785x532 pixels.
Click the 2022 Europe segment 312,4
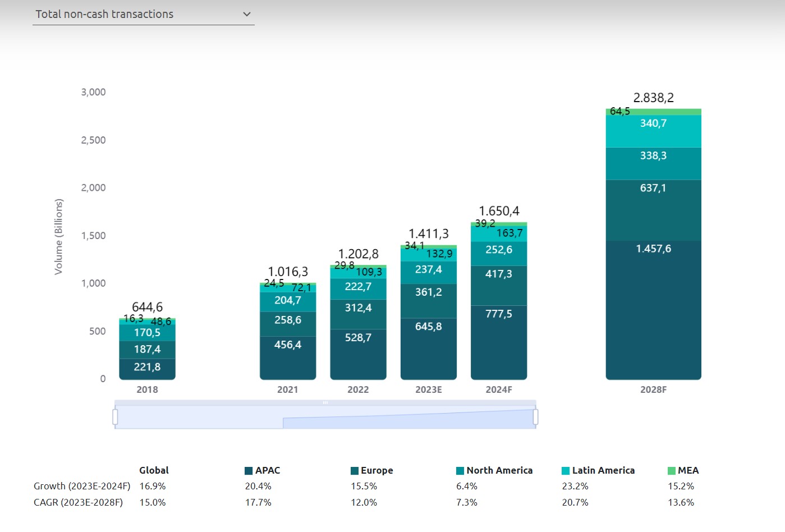tap(358, 314)
